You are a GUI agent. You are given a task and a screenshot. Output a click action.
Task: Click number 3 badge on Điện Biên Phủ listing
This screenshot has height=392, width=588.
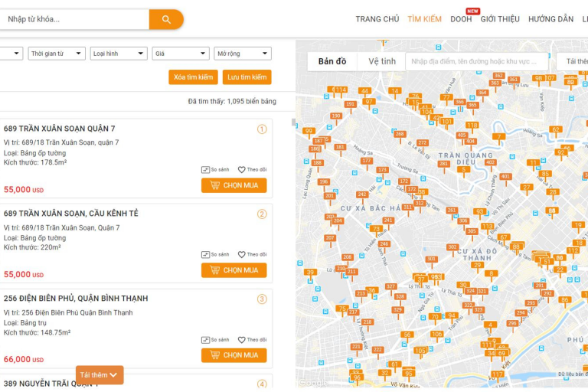point(262,299)
